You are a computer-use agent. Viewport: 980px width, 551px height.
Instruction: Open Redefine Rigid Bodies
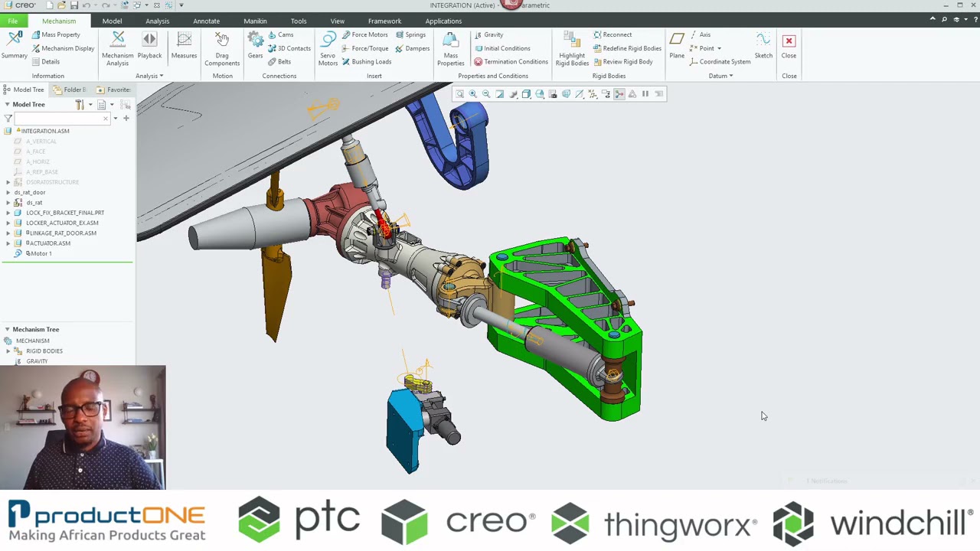tap(627, 48)
